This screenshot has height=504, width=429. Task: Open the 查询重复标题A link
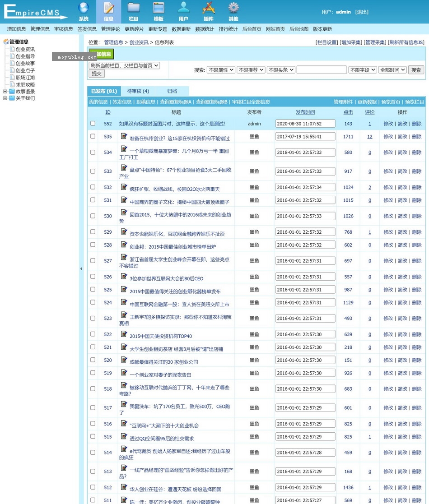point(176,102)
